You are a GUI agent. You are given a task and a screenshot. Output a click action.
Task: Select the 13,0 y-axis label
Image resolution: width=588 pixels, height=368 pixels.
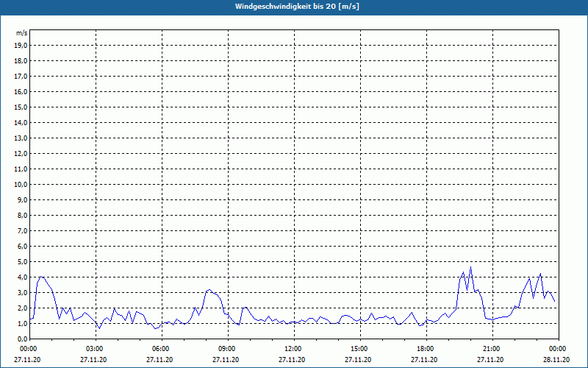(21, 138)
